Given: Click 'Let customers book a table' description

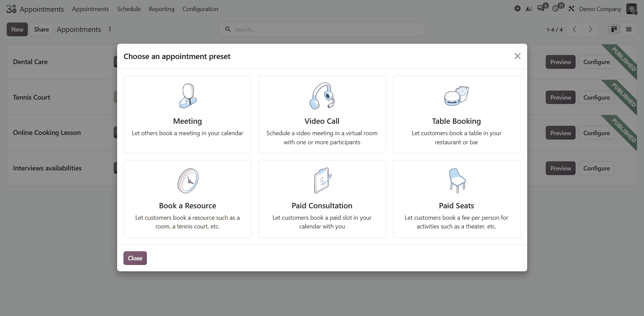Looking at the screenshot, I should tap(457, 138).
